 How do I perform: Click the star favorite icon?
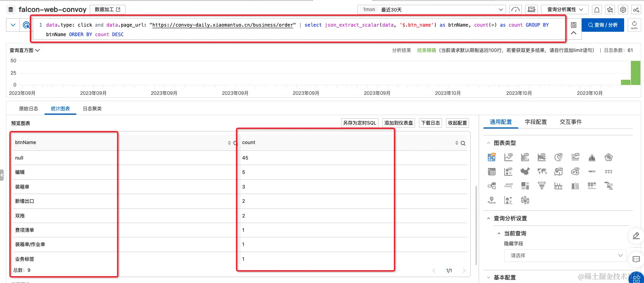coord(610,10)
